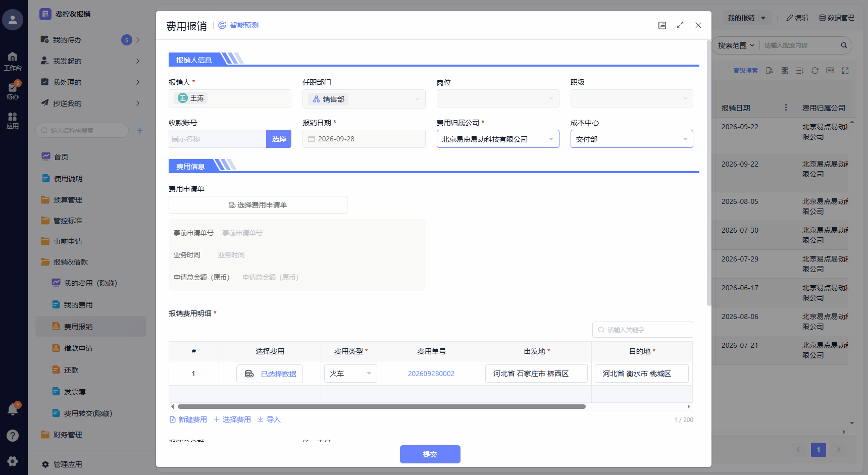This screenshot has width=868, height=475.
Task: Click the 编辑 pencil edit button
Action: pyautogui.click(x=797, y=18)
